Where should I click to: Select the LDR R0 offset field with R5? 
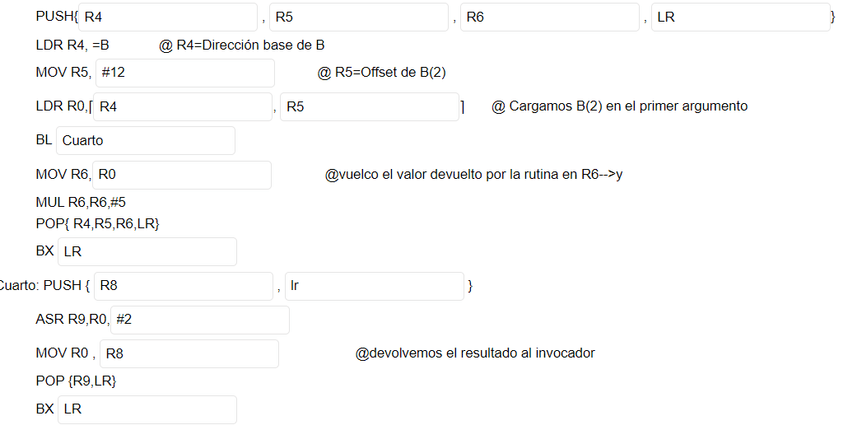point(369,106)
